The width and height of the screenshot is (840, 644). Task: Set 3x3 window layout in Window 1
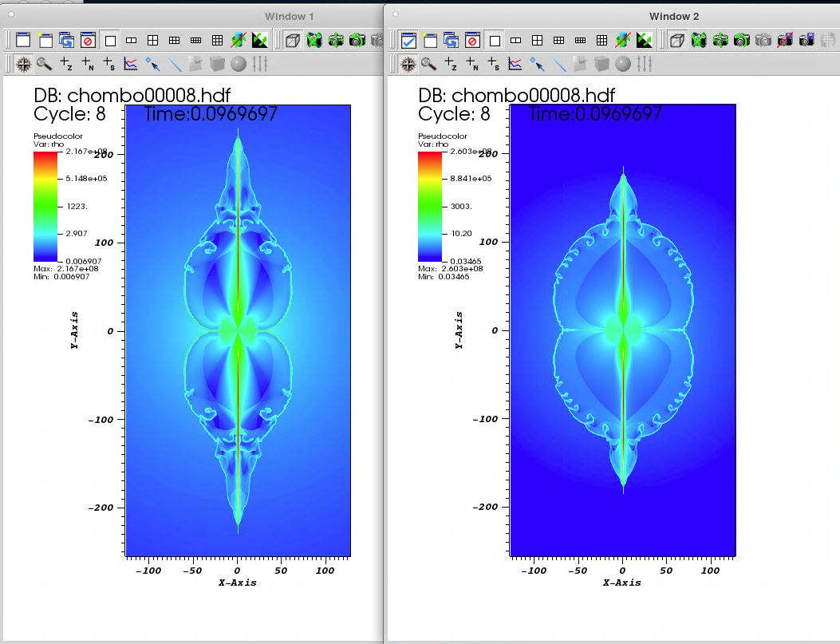(x=217, y=40)
